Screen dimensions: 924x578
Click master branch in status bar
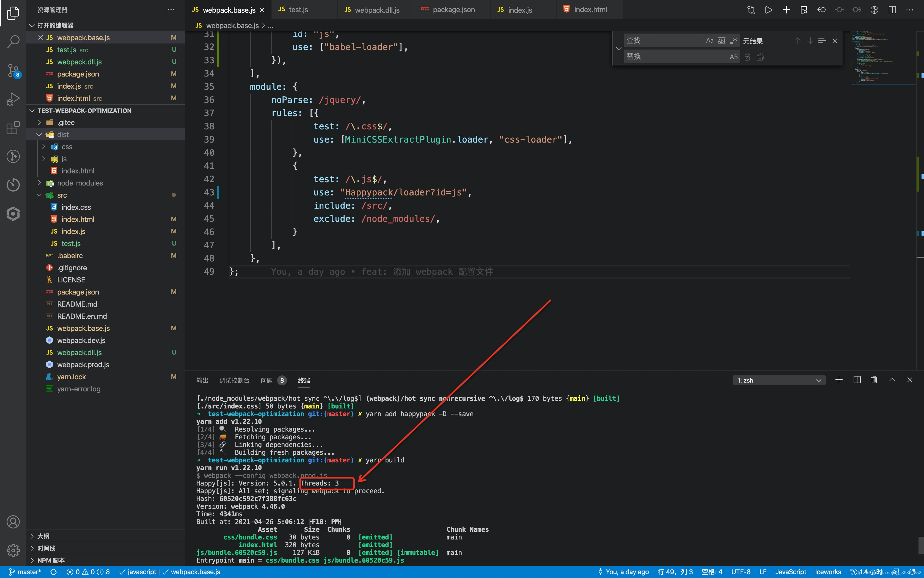pos(25,572)
